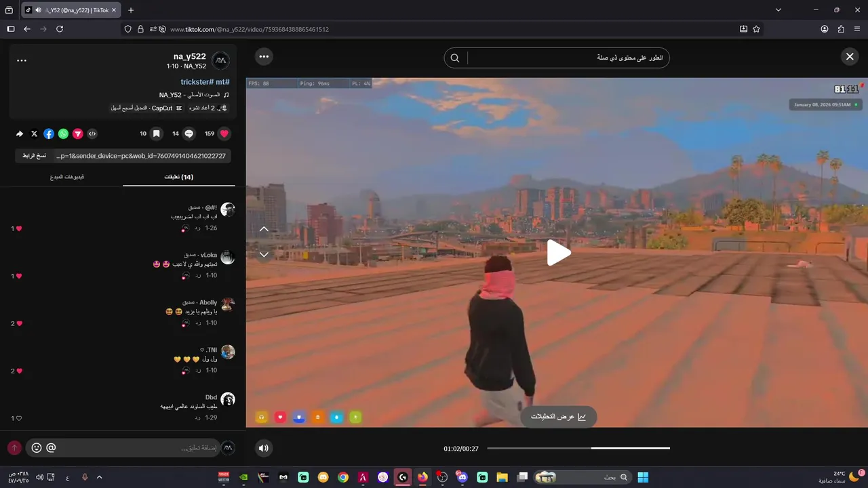Image resolution: width=868 pixels, height=488 pixels.
Task: Bookmark the video with the icon showing 10
Action: point(156,134)
